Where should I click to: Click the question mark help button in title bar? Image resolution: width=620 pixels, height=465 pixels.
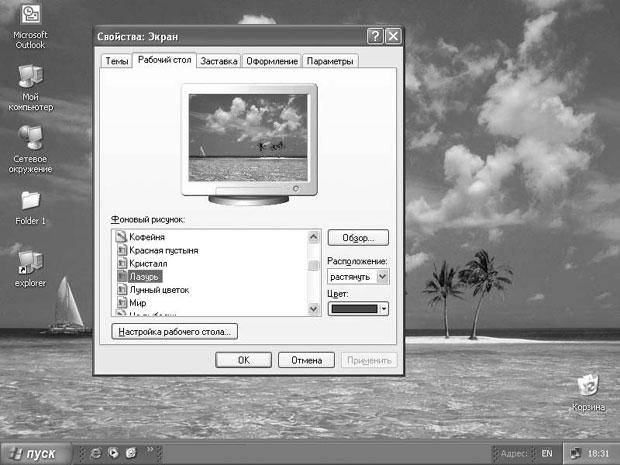pos(375,37)
